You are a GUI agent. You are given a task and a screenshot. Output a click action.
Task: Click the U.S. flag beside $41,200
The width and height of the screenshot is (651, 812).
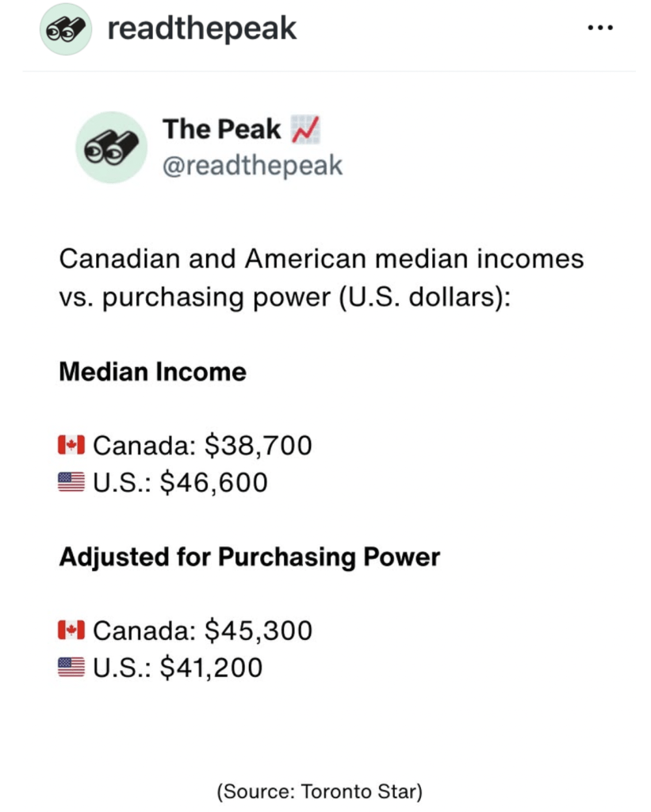click(x=71, y=668)
